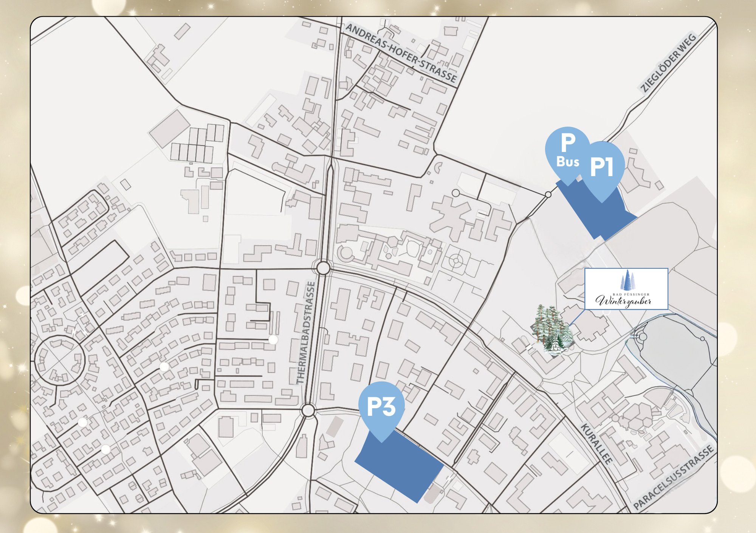Click the blue tree emblem in Winterzauber logo

pyautogui.click(x=627, y=280)
